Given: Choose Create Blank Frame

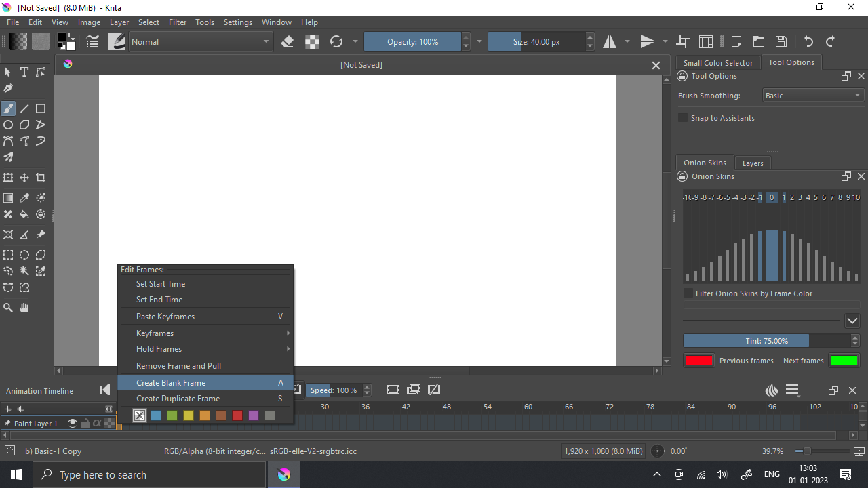Looking at the screenshot, I should coord(205,383).
